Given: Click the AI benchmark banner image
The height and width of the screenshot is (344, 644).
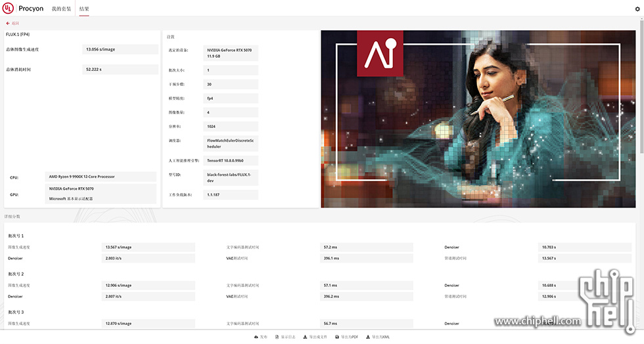Looking at the screenshot, I should (x=478, y=119).
